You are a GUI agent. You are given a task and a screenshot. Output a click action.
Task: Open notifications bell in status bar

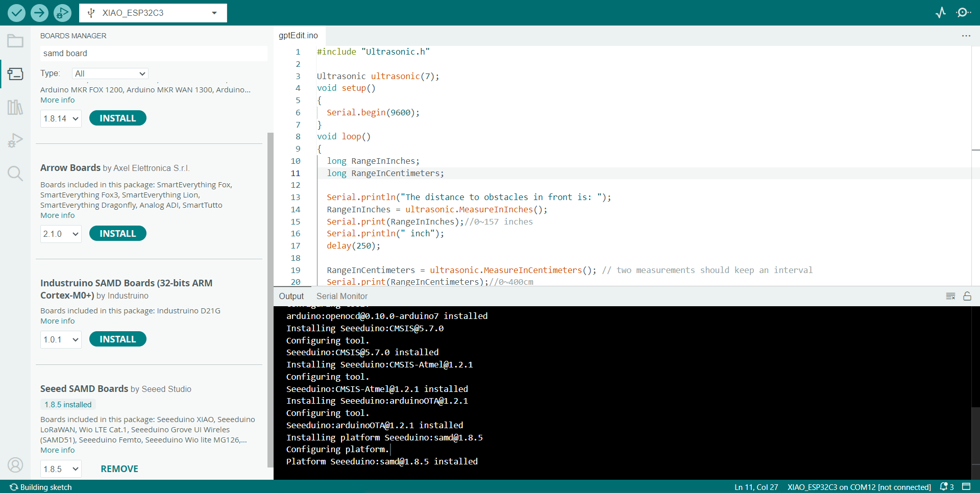pos(947,487)
